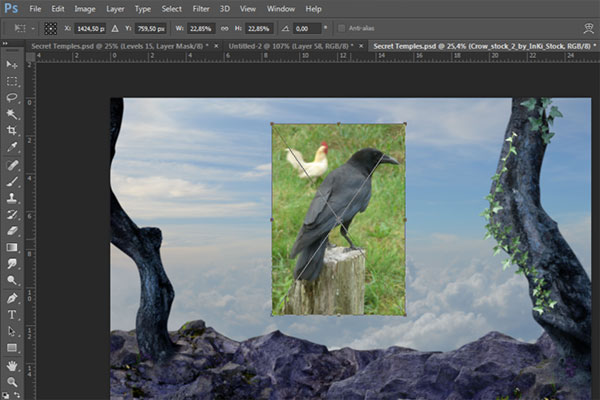Toggle relative positioning triangle for reference point
This screenshot has height=400, width=600.
pyautogui.click(x=113, y=28)
